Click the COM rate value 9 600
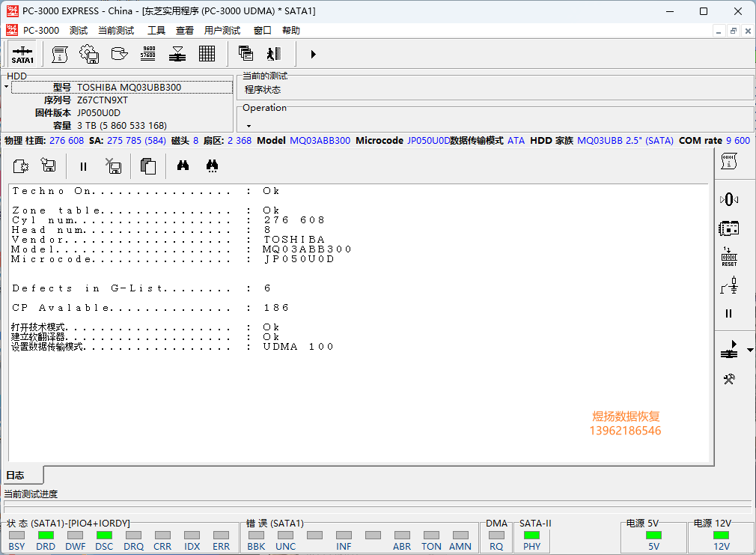Screen dimensions: 756x555 click(x=738, y=141)
